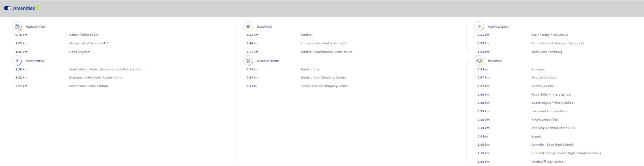
Task: Select Caltex Fairlands Ext filling station
Action: tap(84, 35)
